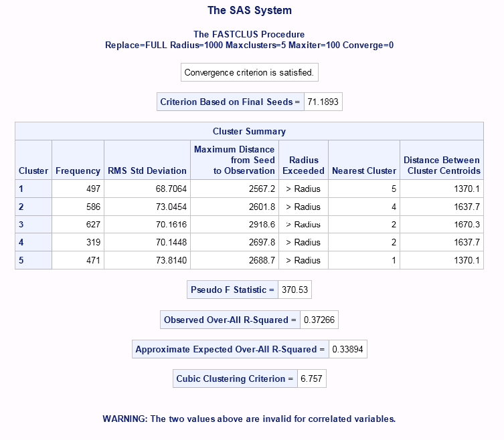
Task: Select "The FASTCLUS Procedure" heading
Action: pyautogui.click(x=249, y=34)
